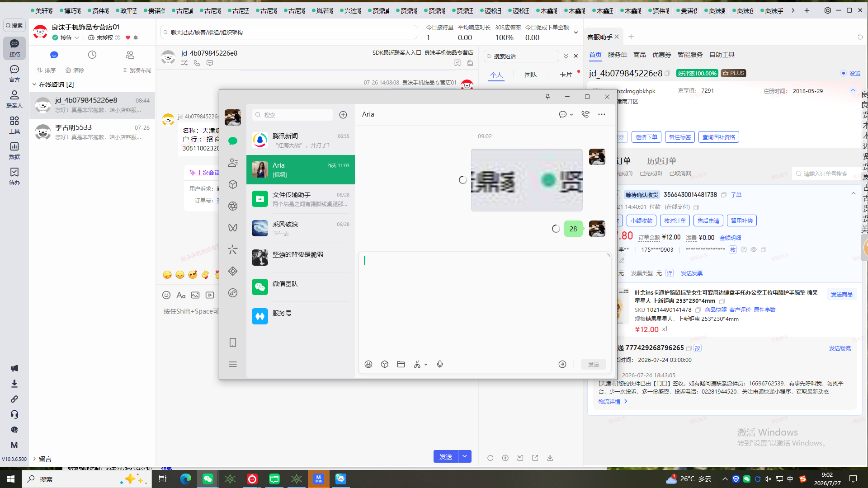Open WeChat Moments shutter icon
This screenshot has width=868, height=488.
(x=233, y=206)
